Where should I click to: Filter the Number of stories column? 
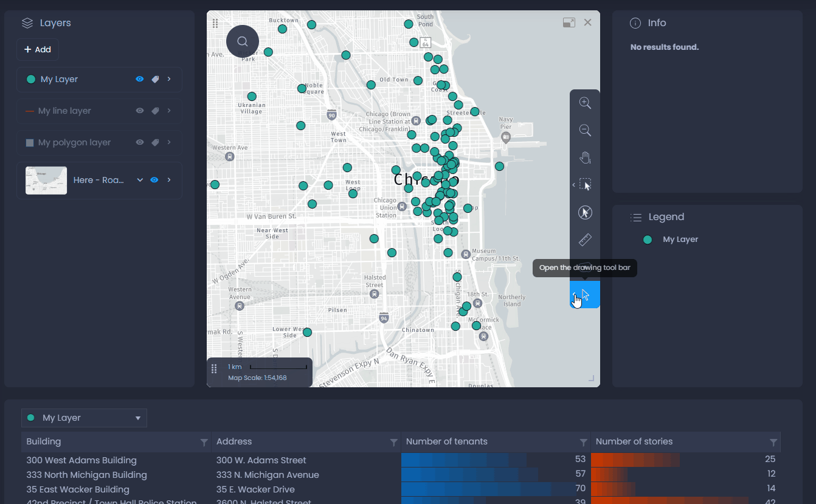[x=773, y=443]
